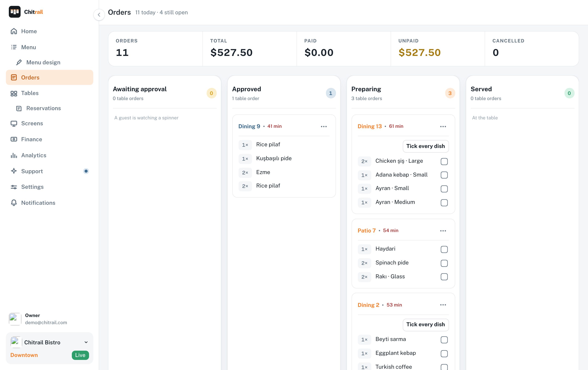Click the Home house icon
Viewport: 588px width, 370px height.
pos(14,31)
